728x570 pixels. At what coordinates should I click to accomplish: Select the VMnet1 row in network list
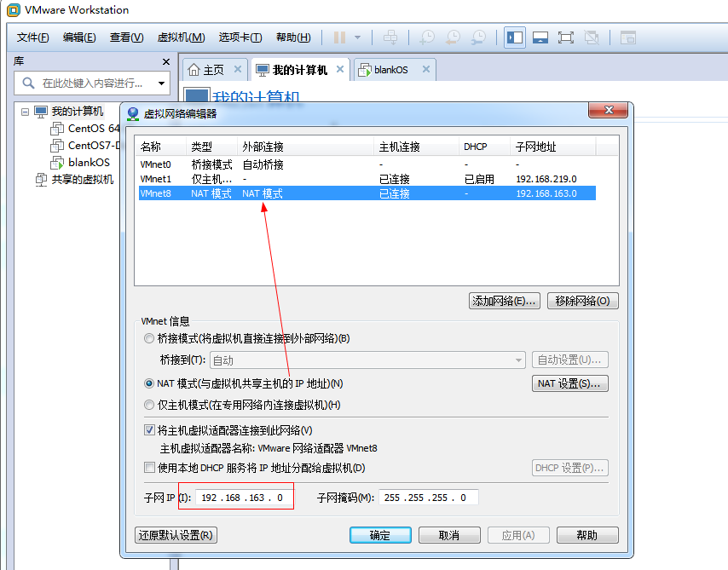pyautogui.click(x=367, y=179)
